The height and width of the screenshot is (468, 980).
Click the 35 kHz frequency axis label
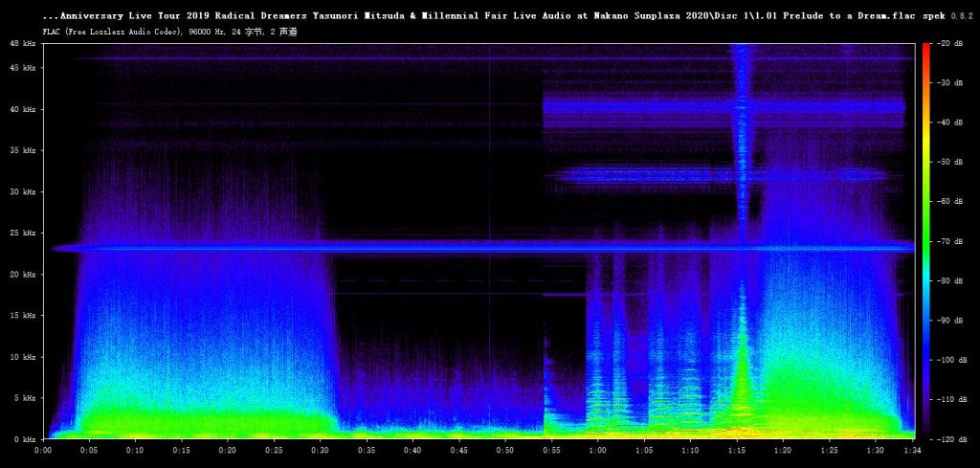click(x=23, y=150)
